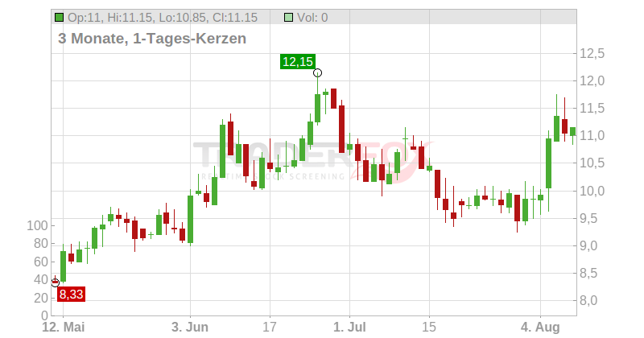Click the 20 volume axis value
644x338 pixels.
point(41,298)
